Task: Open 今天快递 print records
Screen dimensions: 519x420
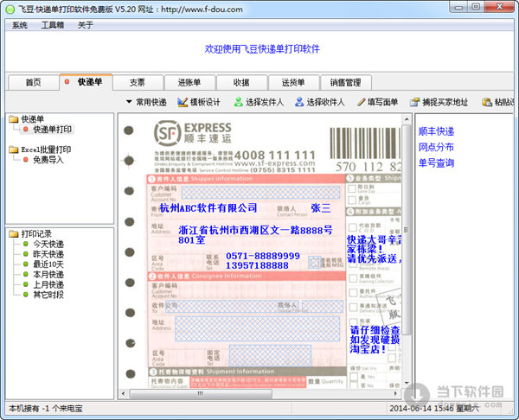Action: [44, 244]
